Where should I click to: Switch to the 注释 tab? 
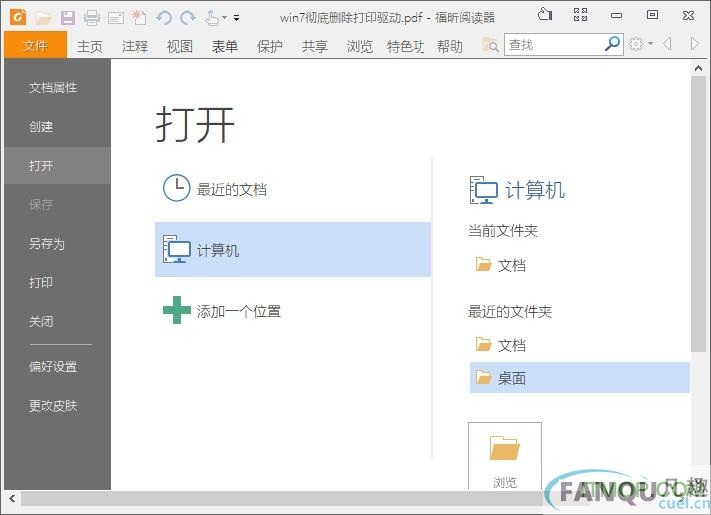pos(135,46)
